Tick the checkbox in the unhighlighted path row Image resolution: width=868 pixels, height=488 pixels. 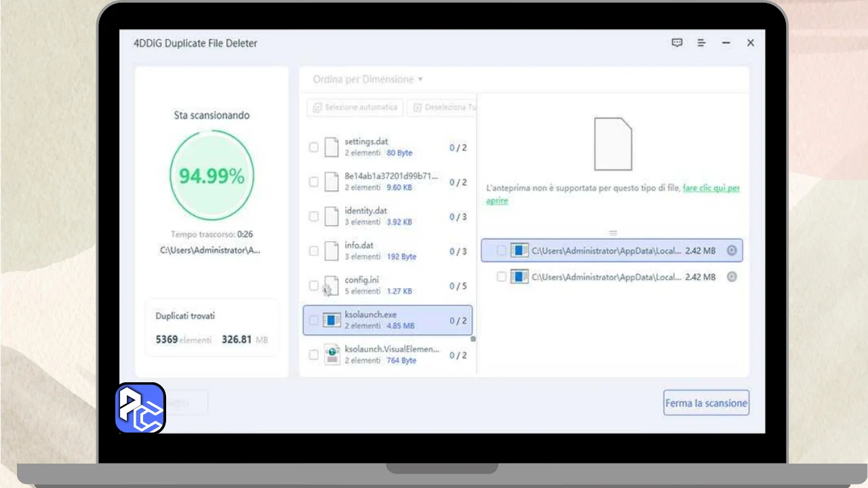(x=501, y=277)
